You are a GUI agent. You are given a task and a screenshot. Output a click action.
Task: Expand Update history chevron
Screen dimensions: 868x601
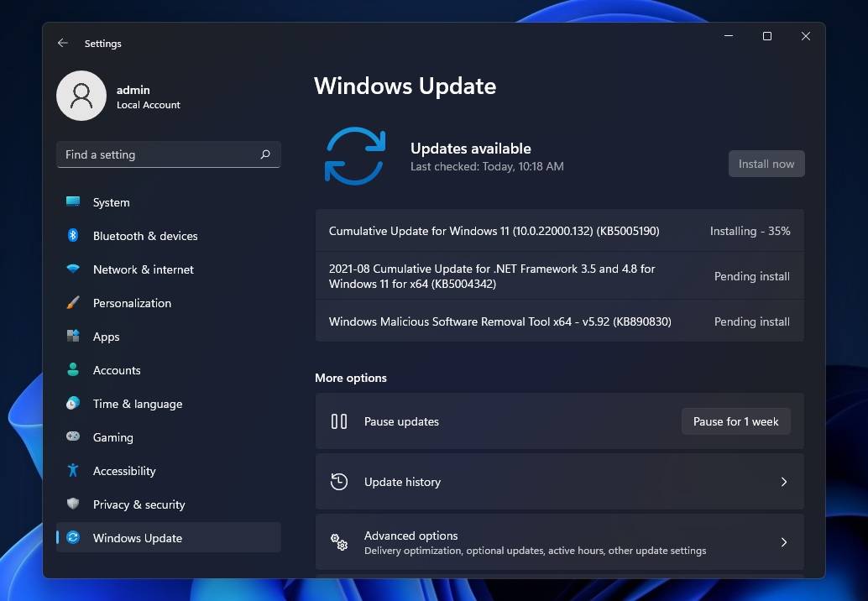(784, 482)
